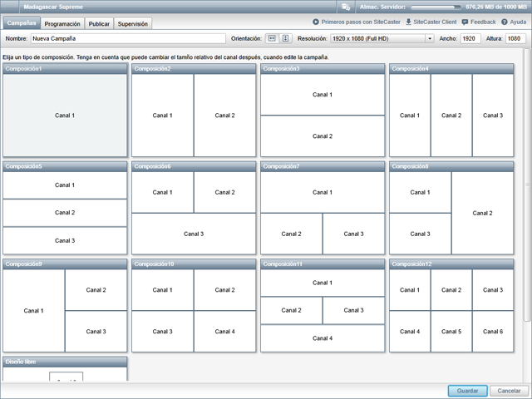Click SiteCaster Client download icon

[408, 22]
